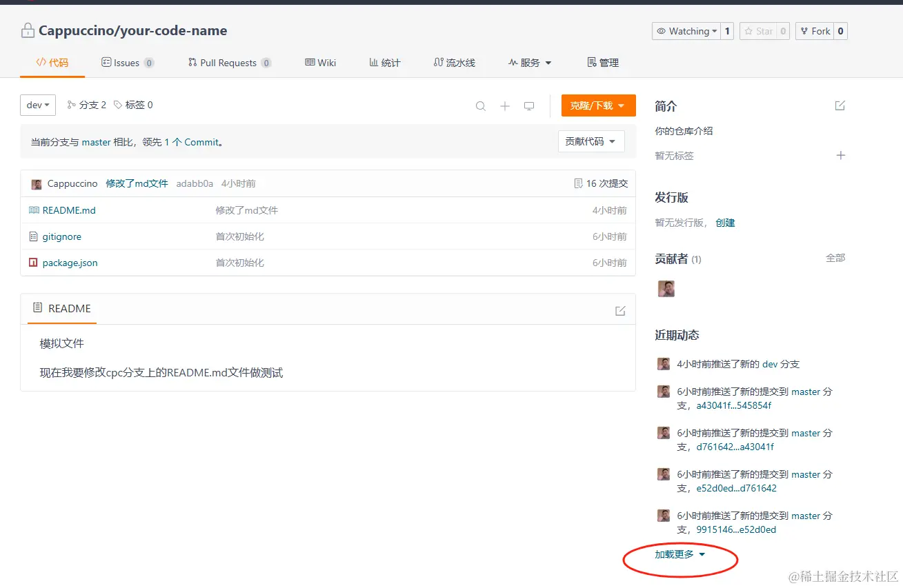
Task: Click the commit message 修改了md文件 in the README.md row
Action: pyautogui.click(x=247, y=210)
